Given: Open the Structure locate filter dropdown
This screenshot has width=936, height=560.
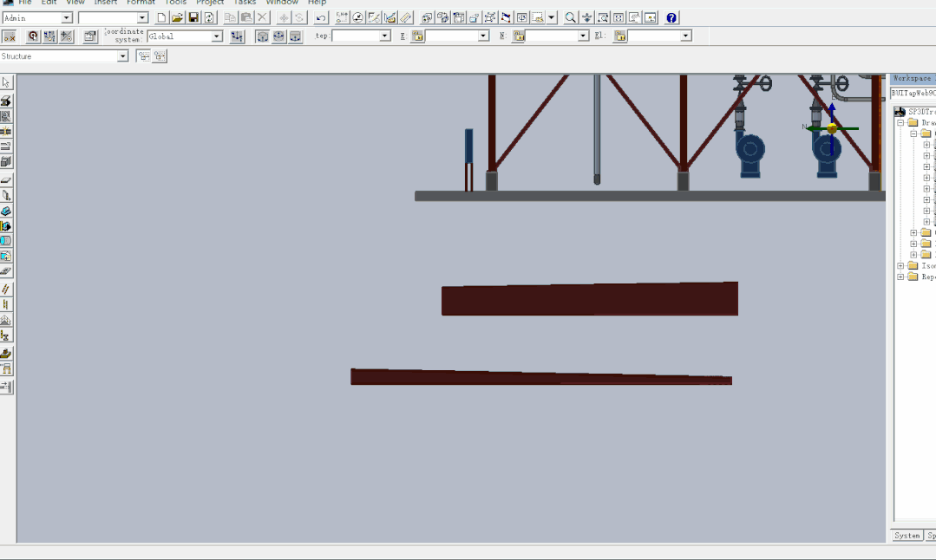Looking at the screenshot, I should [x=122, y=56].
